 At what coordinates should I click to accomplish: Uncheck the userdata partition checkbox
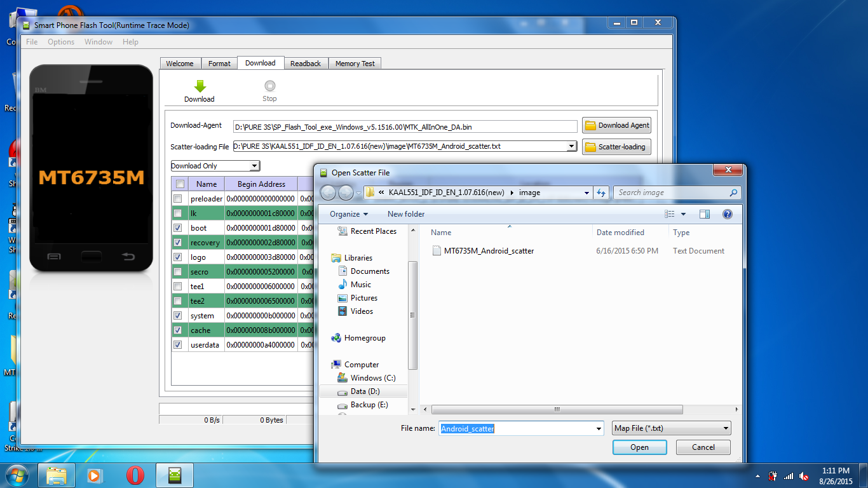tap(178, 345)
